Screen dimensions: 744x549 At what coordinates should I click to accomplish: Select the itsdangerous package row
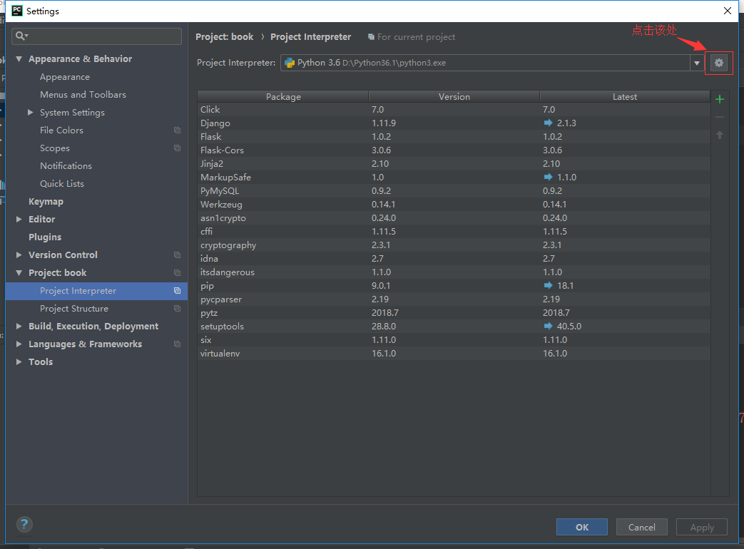[454, 272]
